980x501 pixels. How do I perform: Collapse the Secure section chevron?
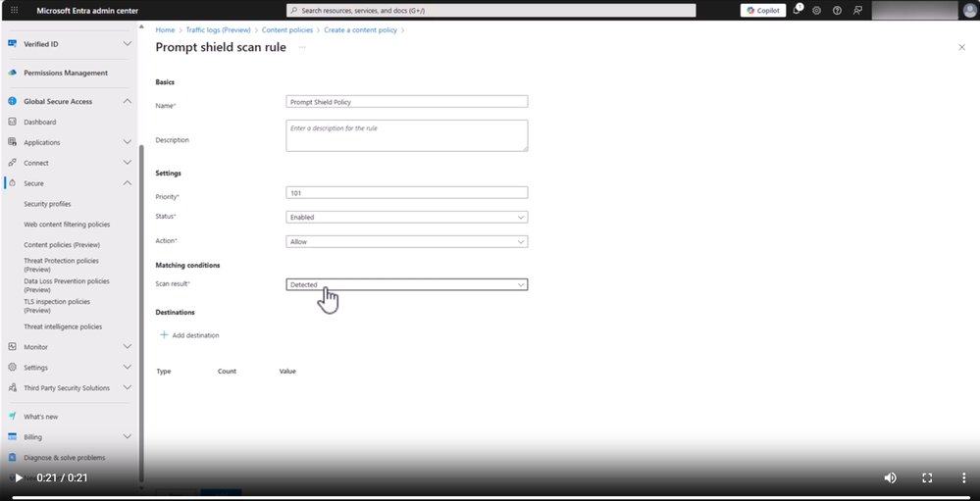127,183
